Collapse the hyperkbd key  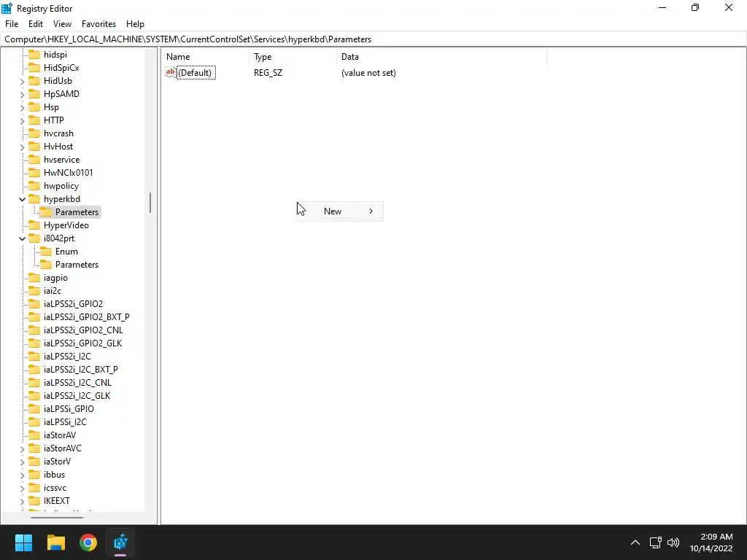pos(22,200)
